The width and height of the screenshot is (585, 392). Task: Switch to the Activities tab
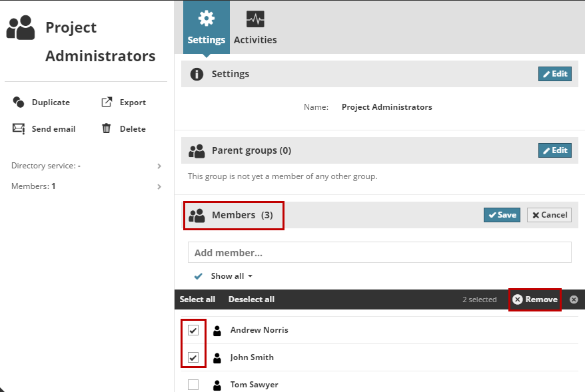click(255, 27)
